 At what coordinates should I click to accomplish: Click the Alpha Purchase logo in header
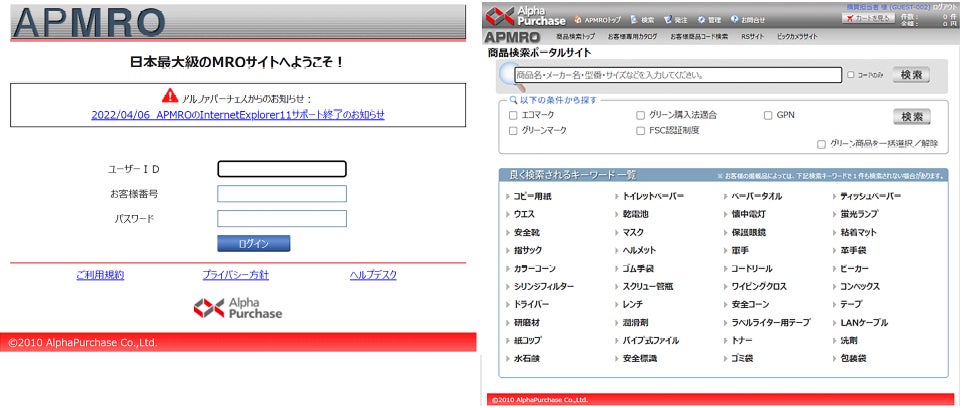tap(526, 16)
